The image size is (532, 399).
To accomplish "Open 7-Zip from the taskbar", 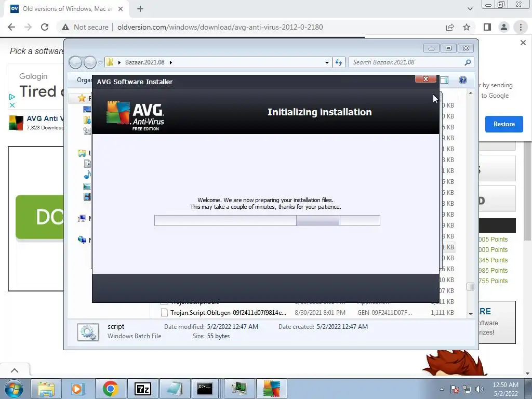I will (x=142, y=389).
